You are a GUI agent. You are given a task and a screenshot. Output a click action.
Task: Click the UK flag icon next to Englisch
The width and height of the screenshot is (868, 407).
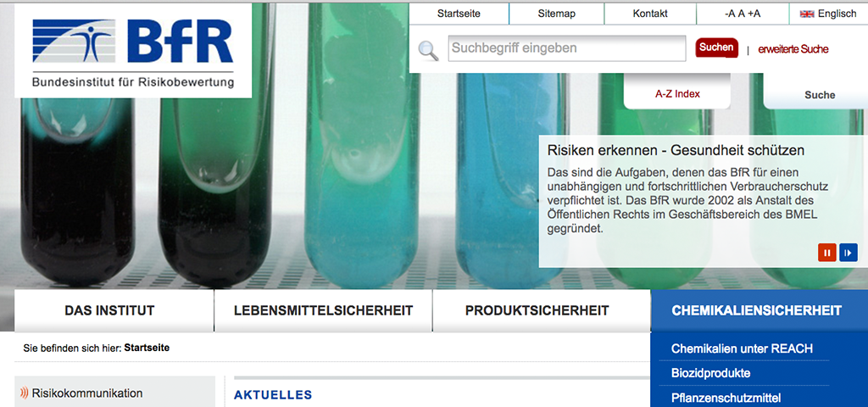tap(807, 14)
